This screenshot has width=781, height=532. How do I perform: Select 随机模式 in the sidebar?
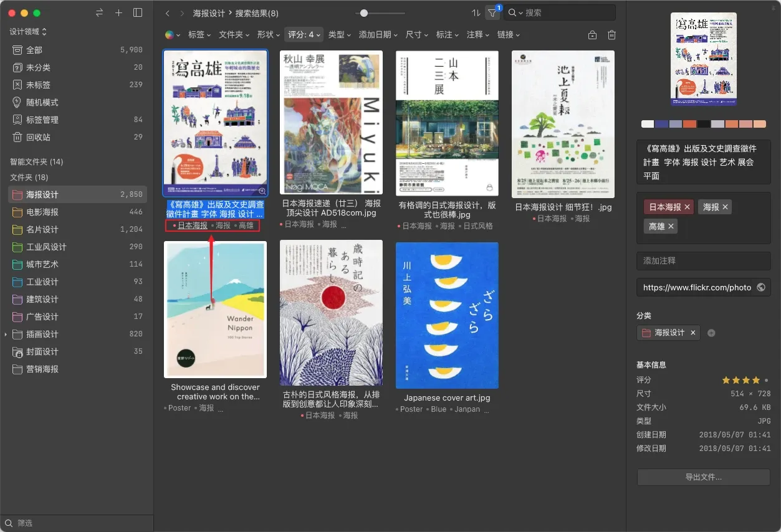coord(77,102)
